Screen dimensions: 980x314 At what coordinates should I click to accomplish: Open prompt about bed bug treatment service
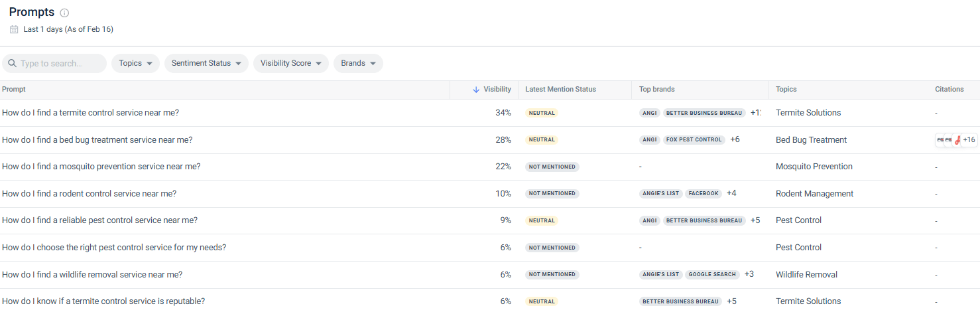tap(97, 140)
